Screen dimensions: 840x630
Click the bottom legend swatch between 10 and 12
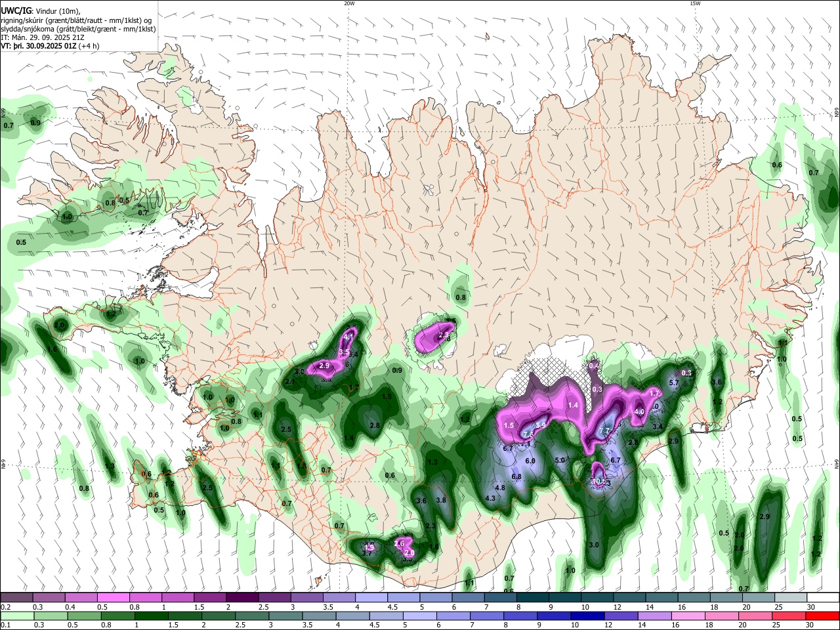click(x=588, y=616)
